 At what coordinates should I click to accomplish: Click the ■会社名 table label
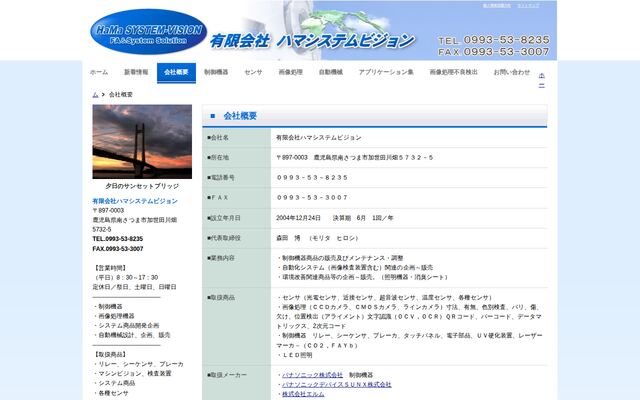[218, 138]
